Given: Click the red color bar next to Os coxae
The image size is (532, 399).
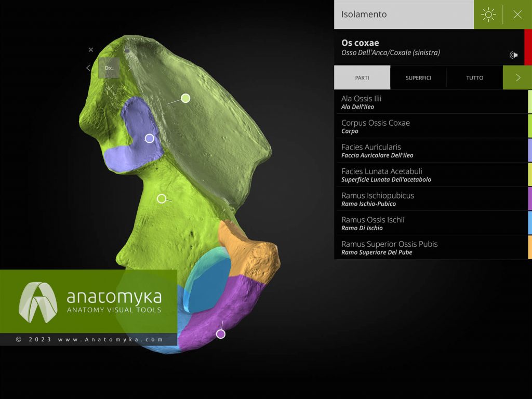Looking at the screenshot, I should coord(528,49).
